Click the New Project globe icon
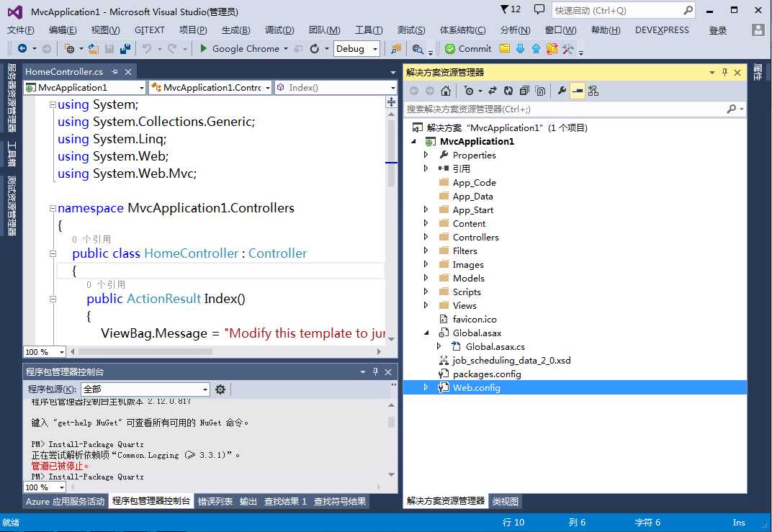Viewport: 772px width, 532px height. (69, 49)
